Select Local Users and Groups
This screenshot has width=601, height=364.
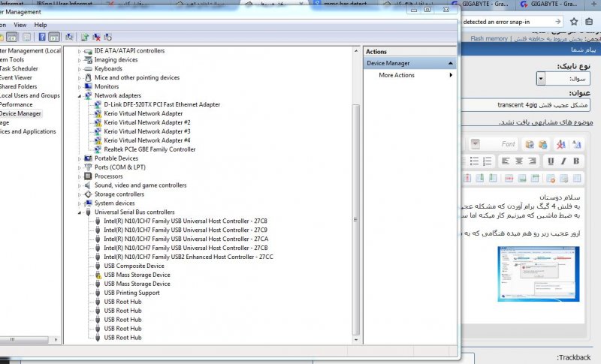(x=30, y=95)
